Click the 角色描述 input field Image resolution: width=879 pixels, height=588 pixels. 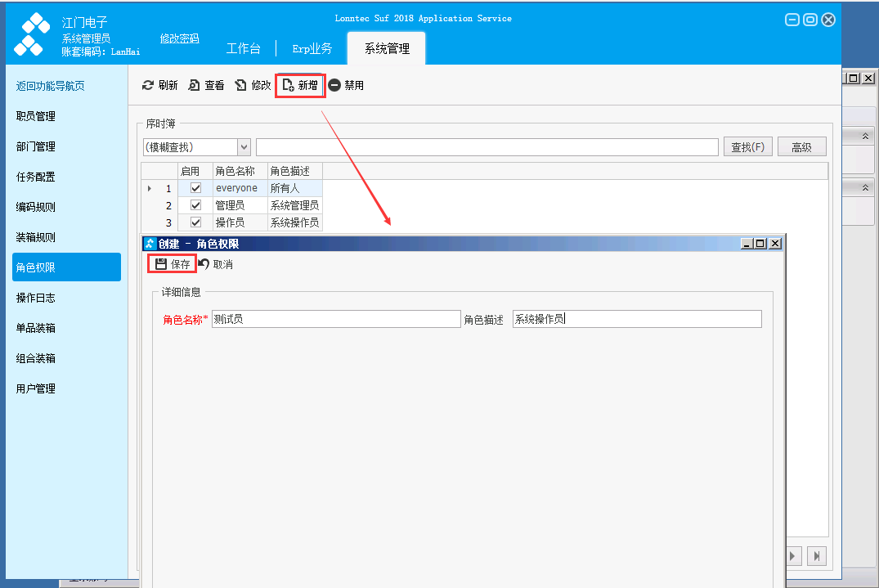(638, 319)
